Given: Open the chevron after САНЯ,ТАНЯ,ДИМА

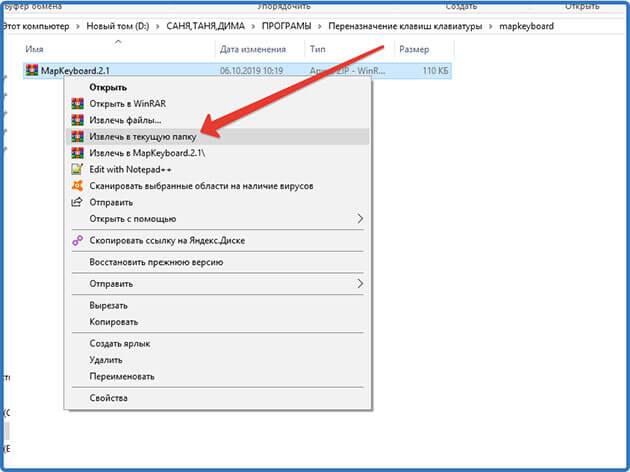Looking at the screenshot, I should click(x=253, y=27).
